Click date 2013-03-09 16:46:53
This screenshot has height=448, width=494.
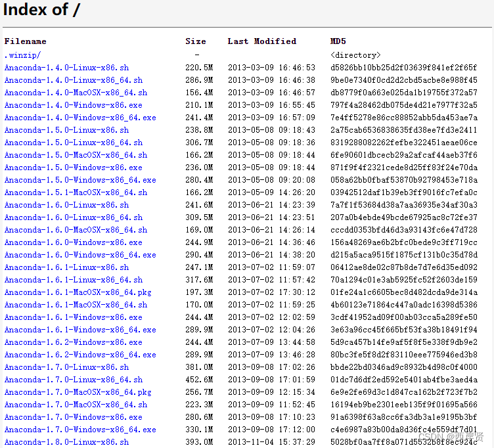[x=271, y=68]
